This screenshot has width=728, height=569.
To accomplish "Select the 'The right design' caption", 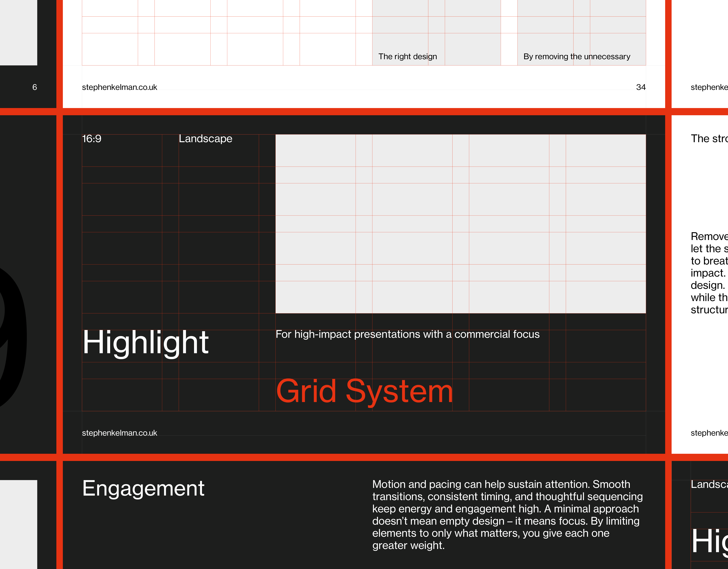I will coord(407,57).
